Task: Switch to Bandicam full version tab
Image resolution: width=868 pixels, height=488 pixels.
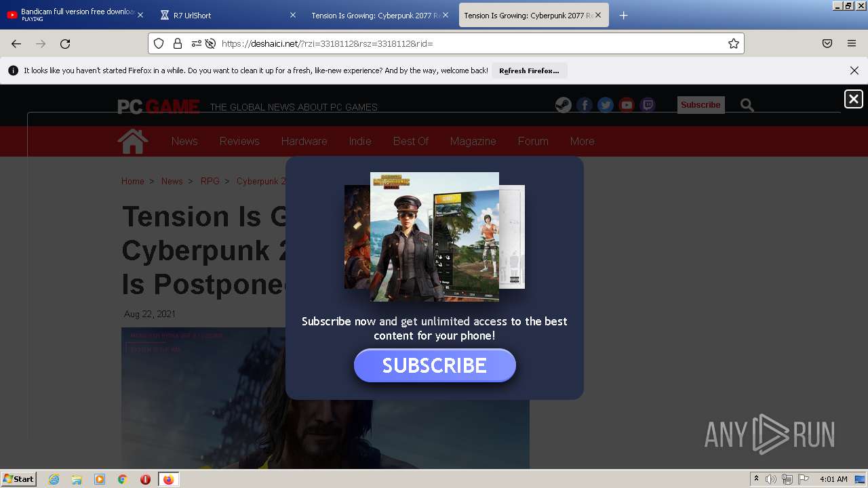Action: click(75, 15)
